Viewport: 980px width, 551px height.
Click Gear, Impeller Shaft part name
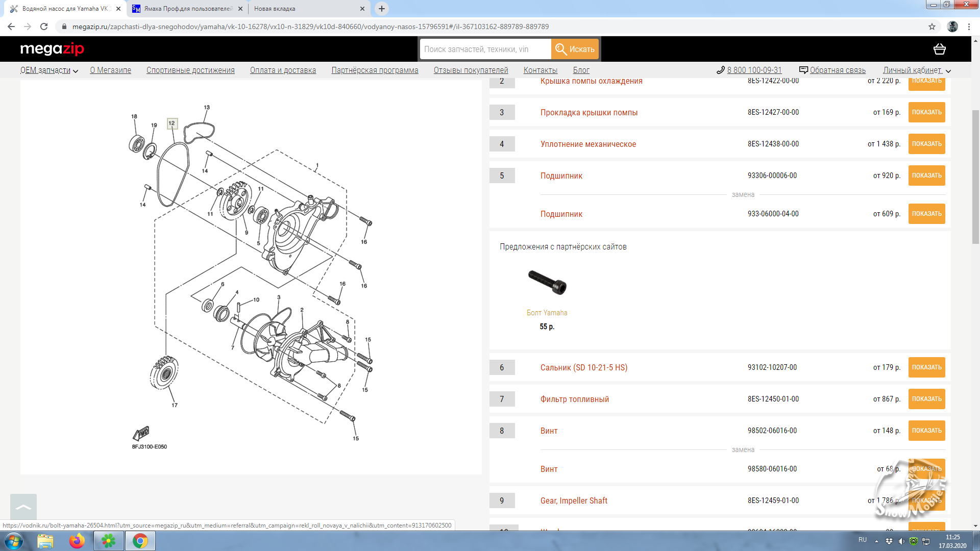[x=574, y=501]
